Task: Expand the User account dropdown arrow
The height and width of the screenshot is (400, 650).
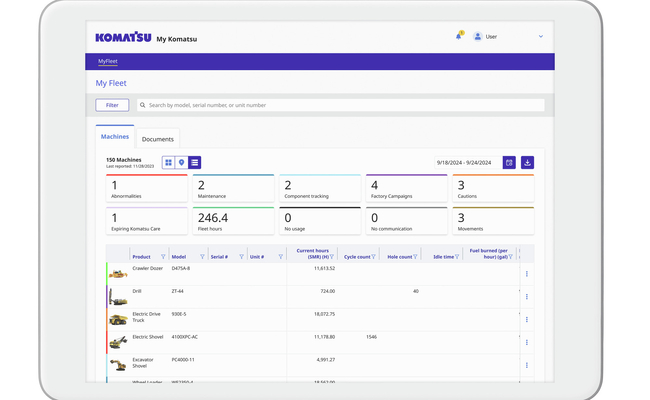Action: click(x=541, y=36)
